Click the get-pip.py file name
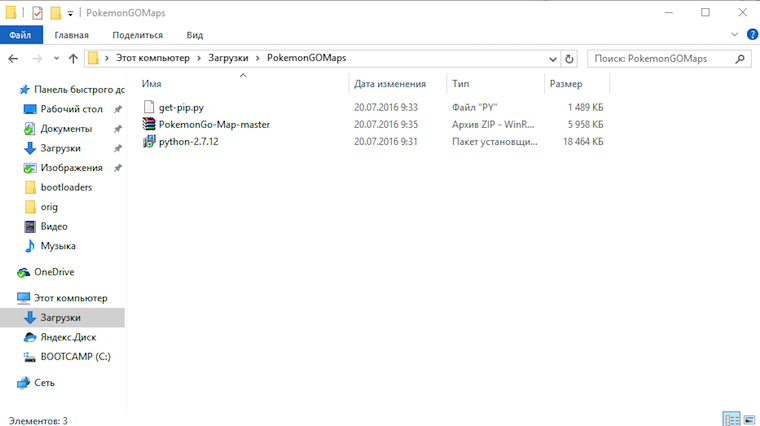The height and width of the screenshot is (426, 760). pos(181,107)
